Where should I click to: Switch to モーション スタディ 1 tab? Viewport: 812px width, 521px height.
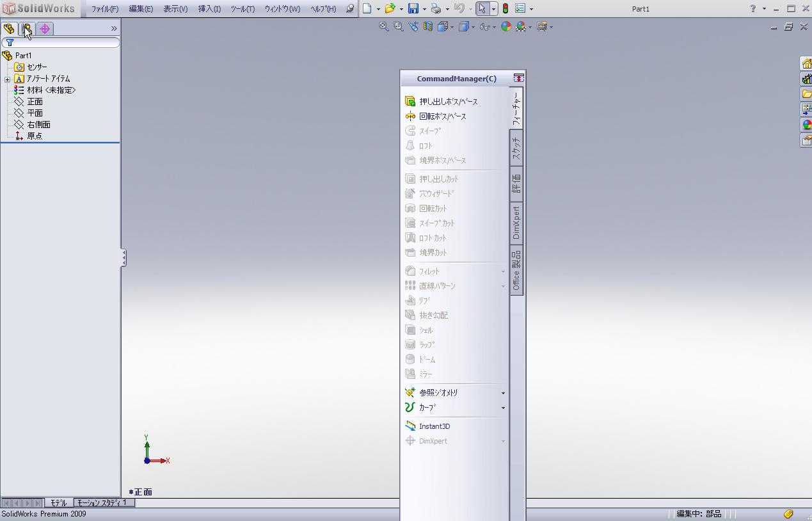coord(102,503)
